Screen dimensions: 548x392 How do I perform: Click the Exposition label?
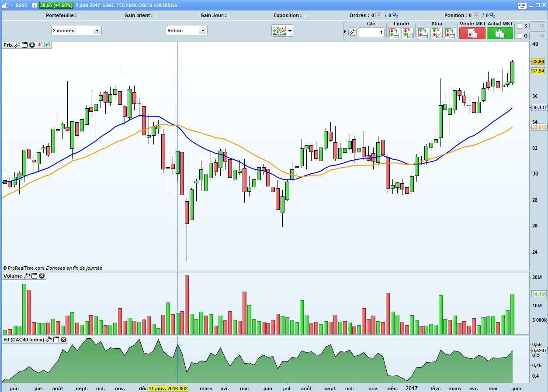pyautogui.click(x=287, y=15)
